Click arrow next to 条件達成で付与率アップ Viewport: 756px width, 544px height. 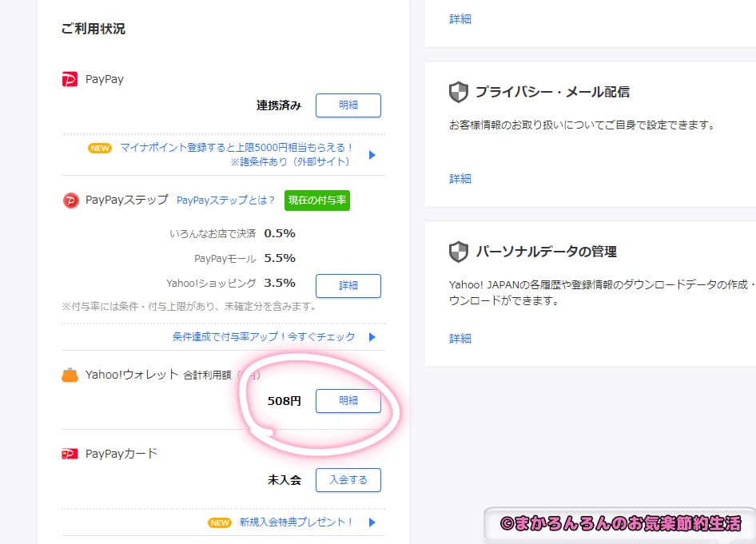point(372,337)
